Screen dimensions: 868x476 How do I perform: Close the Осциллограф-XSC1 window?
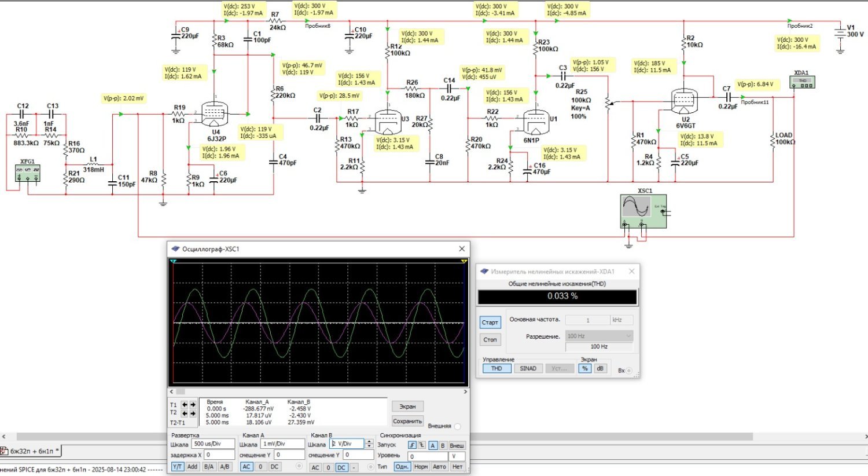click(x=462, y=249)
